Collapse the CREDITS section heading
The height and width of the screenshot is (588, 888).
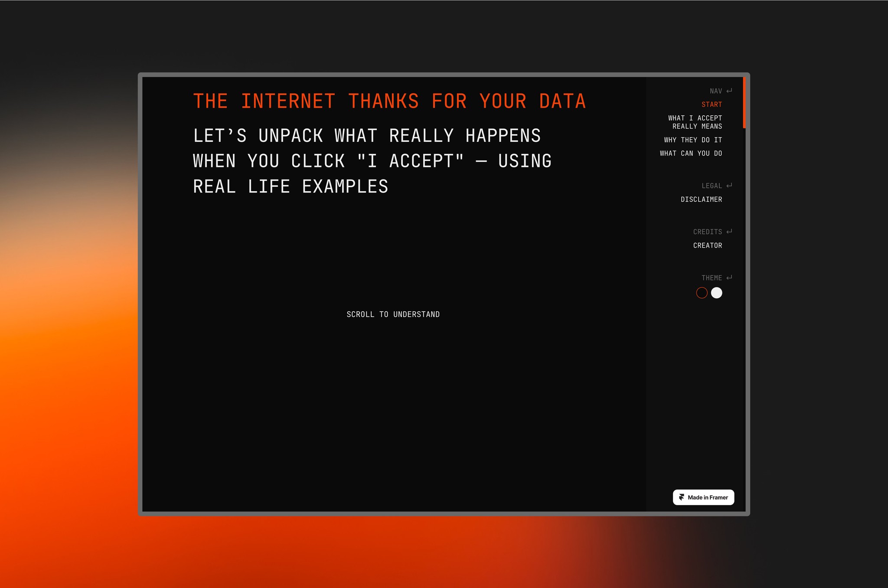[x=707, y=232]
